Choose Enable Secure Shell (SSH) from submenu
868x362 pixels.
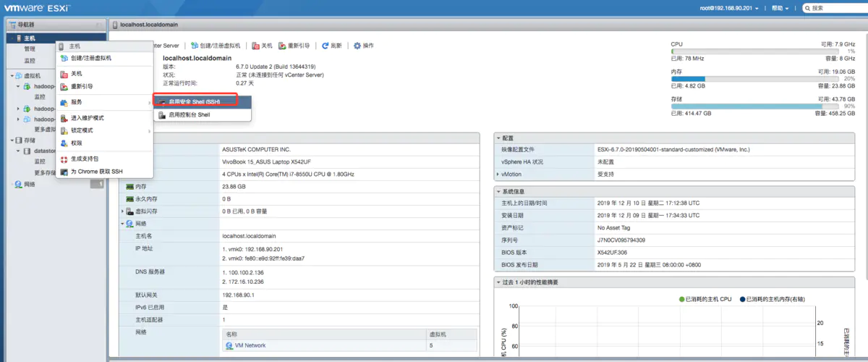[203, 102]
